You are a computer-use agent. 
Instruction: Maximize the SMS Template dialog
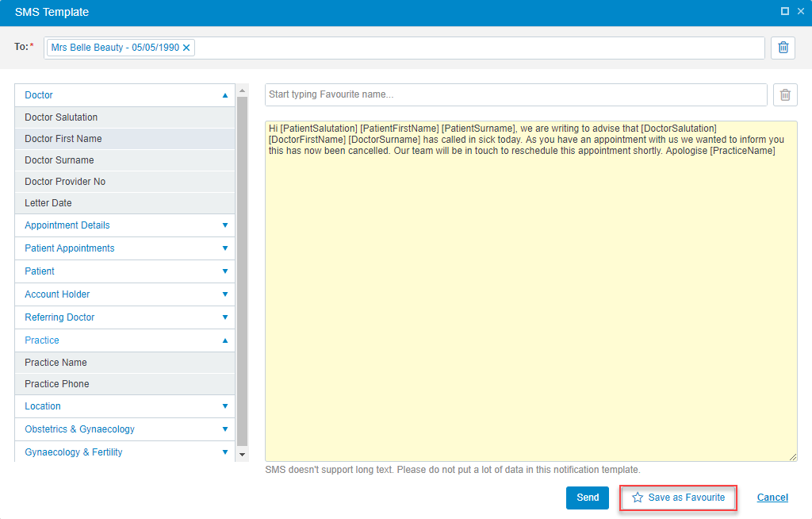tap(785, 11)
